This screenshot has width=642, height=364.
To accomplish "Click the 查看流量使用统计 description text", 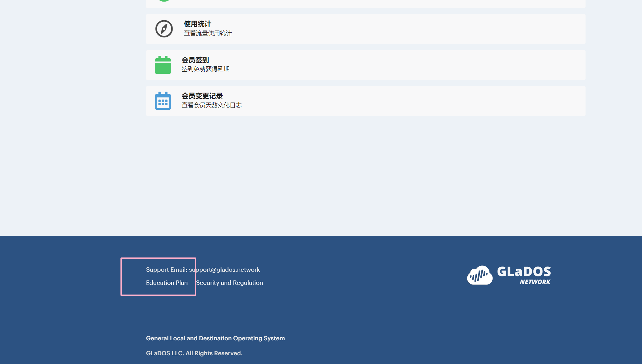I will point(208,33).
